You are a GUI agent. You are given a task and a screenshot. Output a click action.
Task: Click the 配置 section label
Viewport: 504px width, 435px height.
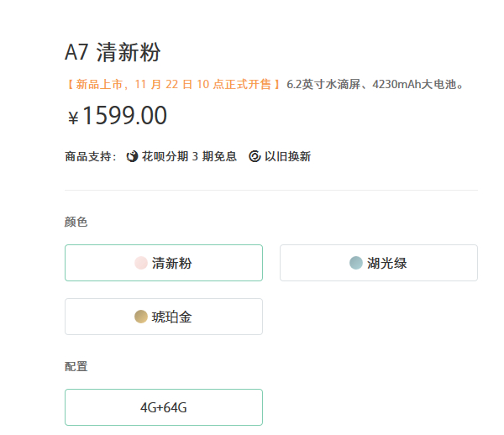(76, 367)
